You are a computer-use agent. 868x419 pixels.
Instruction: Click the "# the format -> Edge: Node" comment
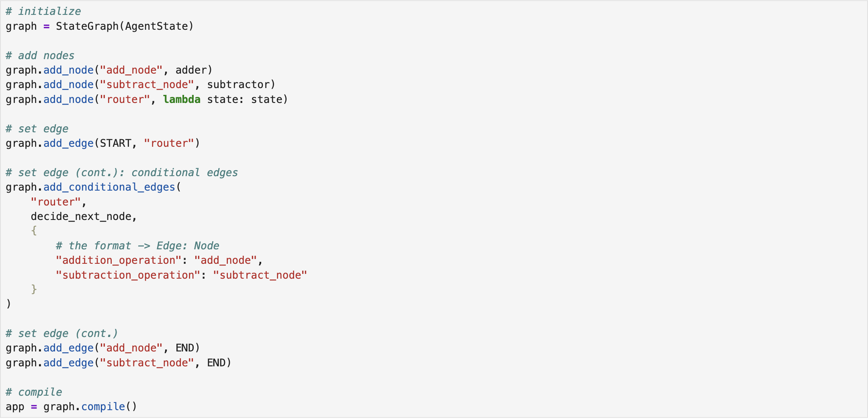tap(137, 246)
